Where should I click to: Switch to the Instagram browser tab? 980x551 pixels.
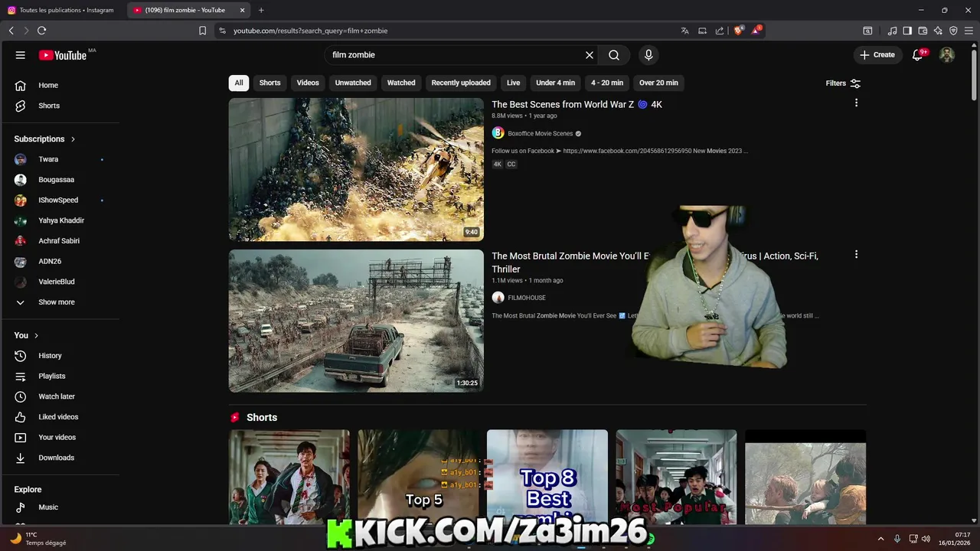(x=61, y=10)
